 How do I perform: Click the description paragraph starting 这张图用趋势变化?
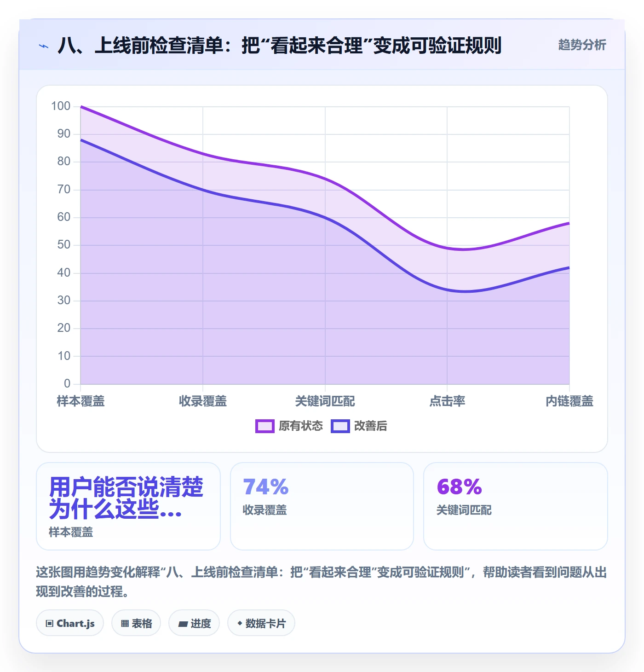322,582
